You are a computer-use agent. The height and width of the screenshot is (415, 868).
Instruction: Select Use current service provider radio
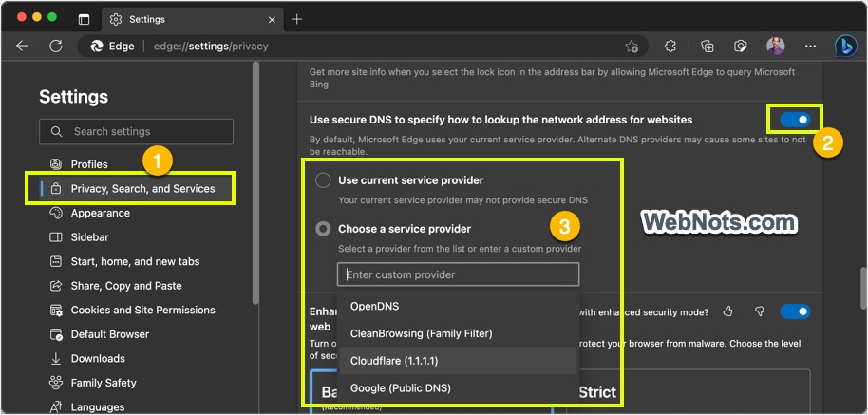[323, 180]
